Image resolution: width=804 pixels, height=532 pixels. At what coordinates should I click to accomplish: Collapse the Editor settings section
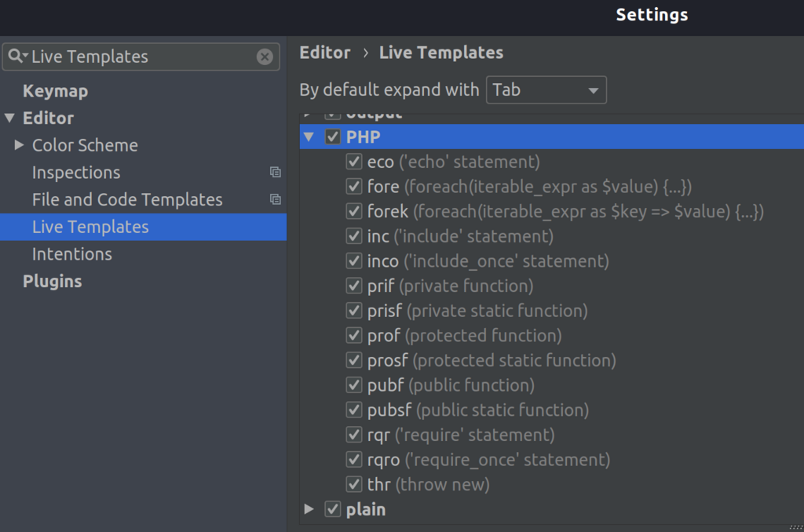(9, 118)
